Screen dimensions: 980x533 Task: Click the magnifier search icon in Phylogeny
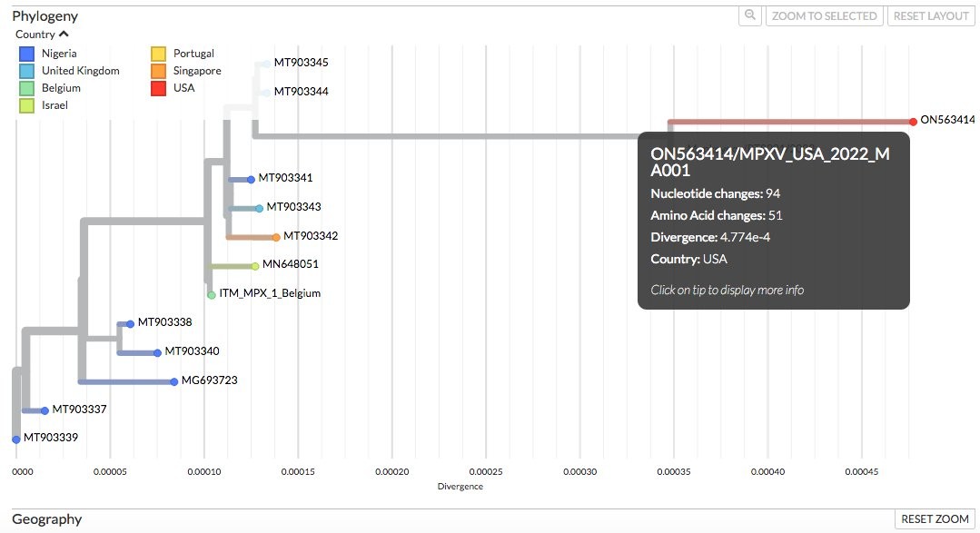[x=750, y=15]
